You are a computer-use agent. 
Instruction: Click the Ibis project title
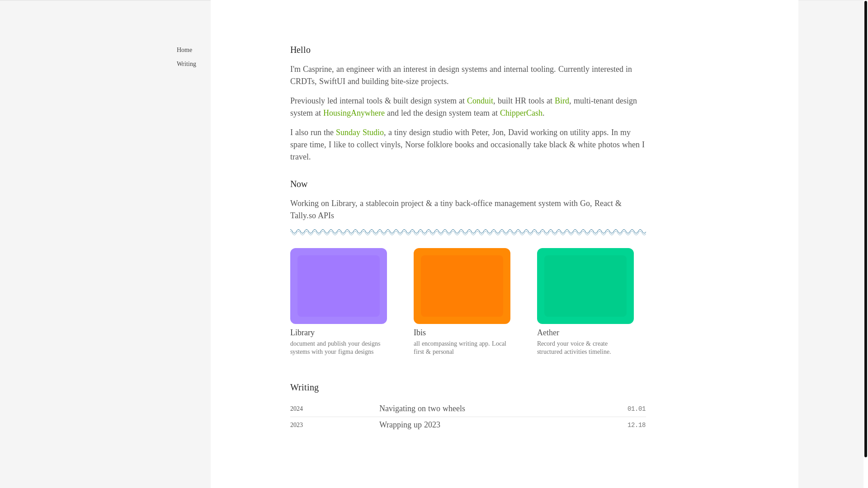420,333
